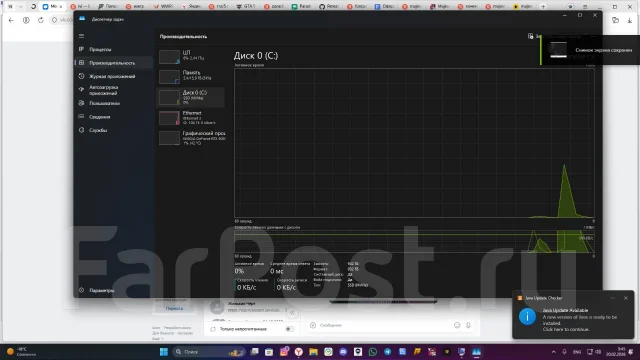This screenshot has height=360, width=640.
Task: Open File Explorer folder on taskbar
Action: tap(313, 352)
